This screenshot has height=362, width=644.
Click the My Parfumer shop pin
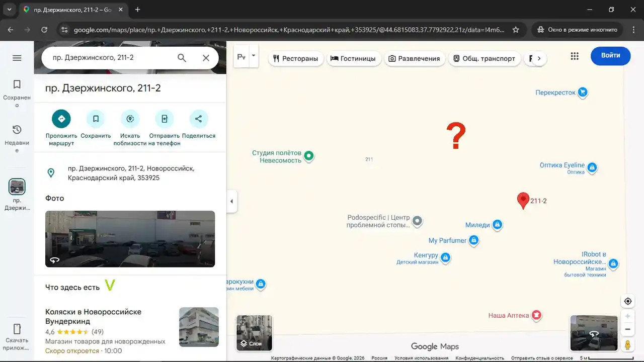click(473, 240)
